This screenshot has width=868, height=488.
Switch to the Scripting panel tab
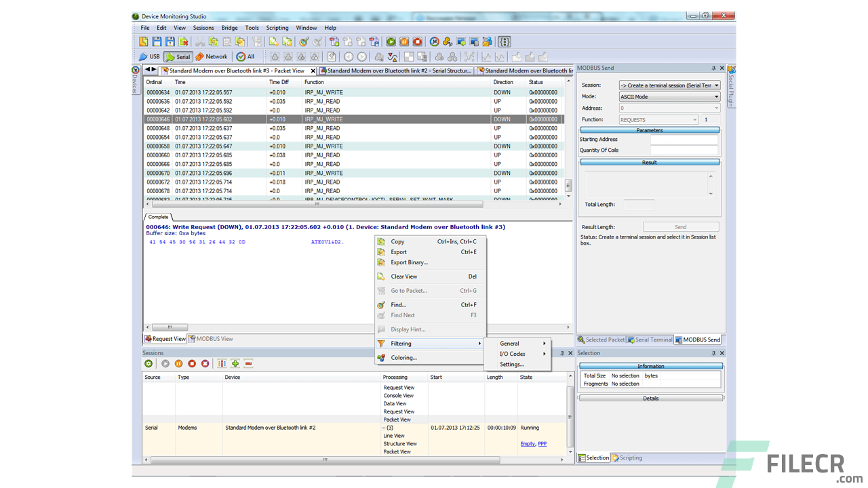pos(627,458)
